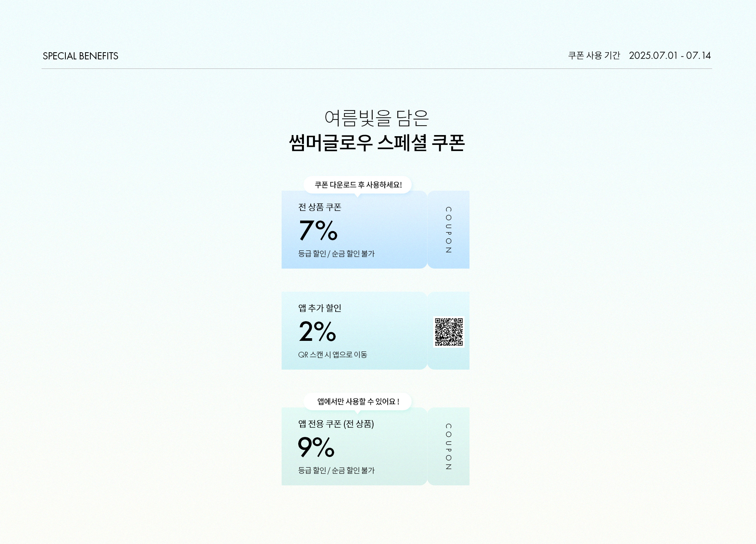Click the vertical COUPON stub of the 9% coupon
This screenshot has width=756, height=544.
[449, 446]
